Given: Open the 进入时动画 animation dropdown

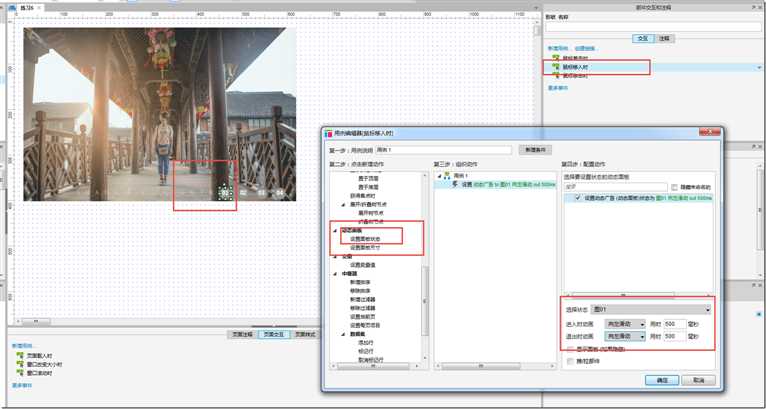Looking at the screenshot, I should coord(625,323).
